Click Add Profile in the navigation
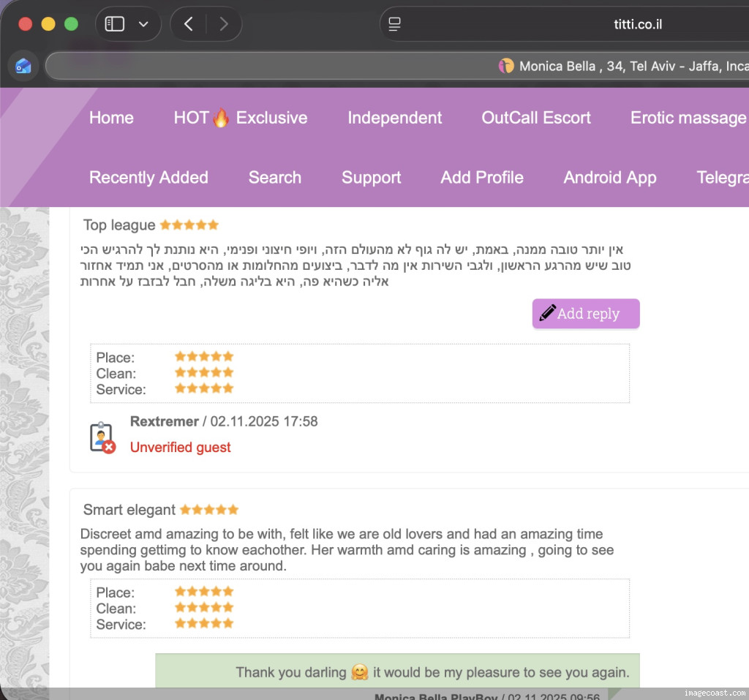 point(481,178)
